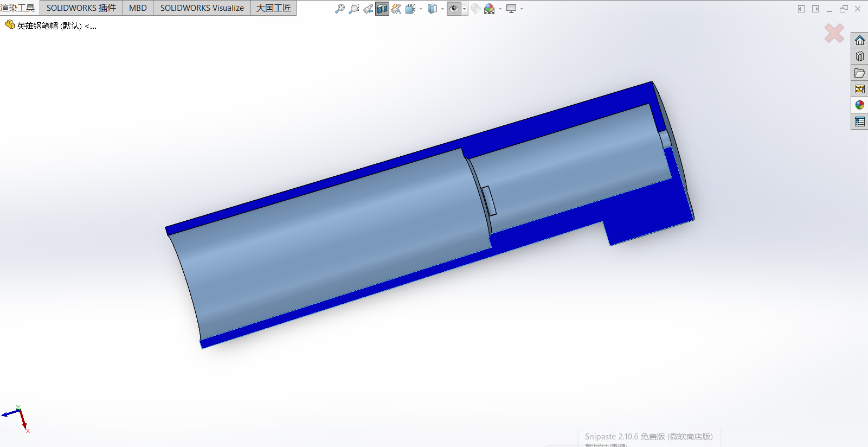Select the MBD tab
The width and height of the screenshot is (868, 447).
pos(138,8)
